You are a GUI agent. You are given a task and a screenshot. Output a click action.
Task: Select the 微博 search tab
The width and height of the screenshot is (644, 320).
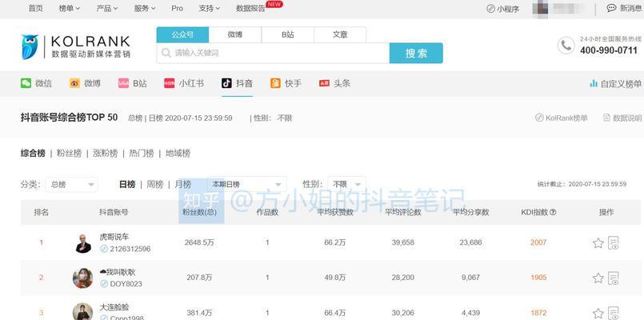click(x=235, y=35)
